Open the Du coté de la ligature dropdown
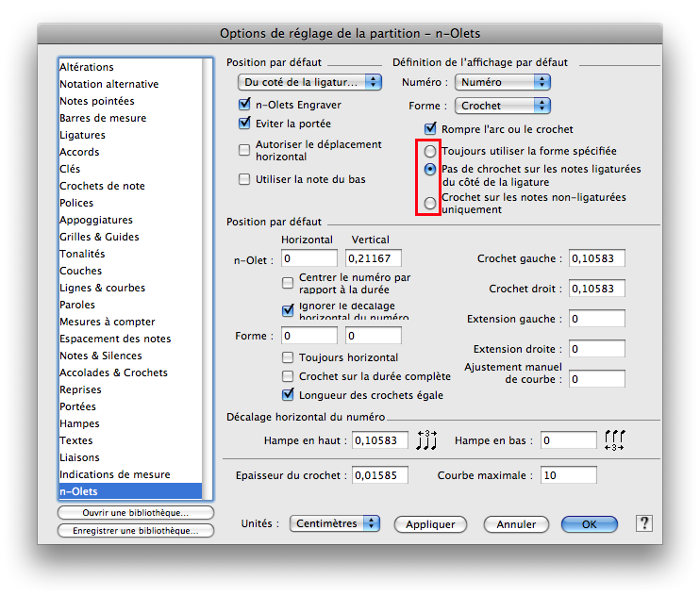Image resolution: width=700 pixels, height=596 pixels. tap(309, 83)
